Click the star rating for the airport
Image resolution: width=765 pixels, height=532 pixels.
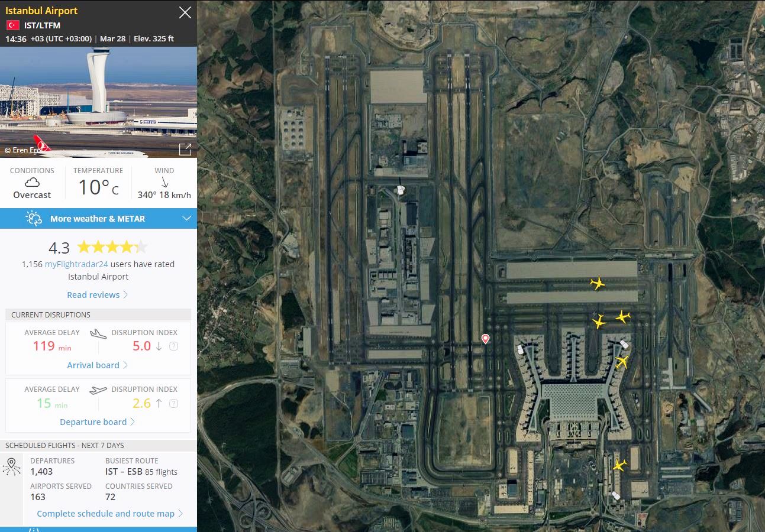tap(112, 247)
